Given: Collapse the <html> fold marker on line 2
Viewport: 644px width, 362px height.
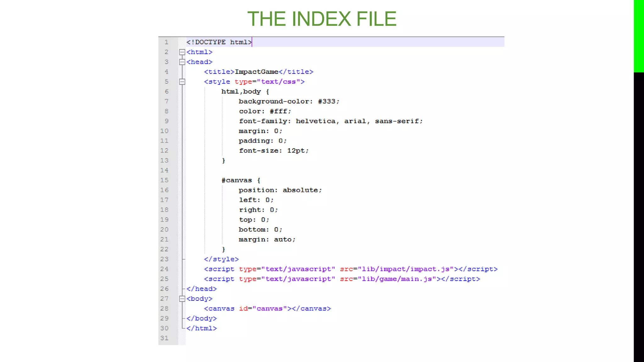Looking at the screenshot, I should (182, 52).
